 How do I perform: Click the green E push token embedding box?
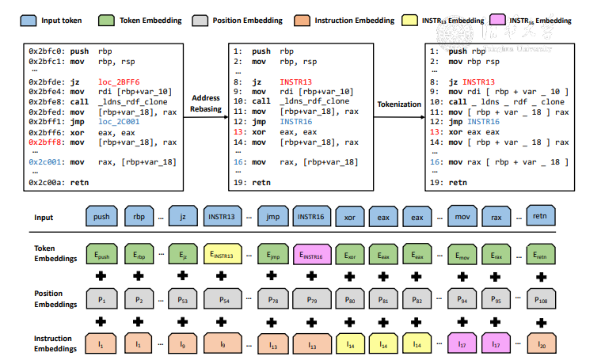[x=101, y=254]
